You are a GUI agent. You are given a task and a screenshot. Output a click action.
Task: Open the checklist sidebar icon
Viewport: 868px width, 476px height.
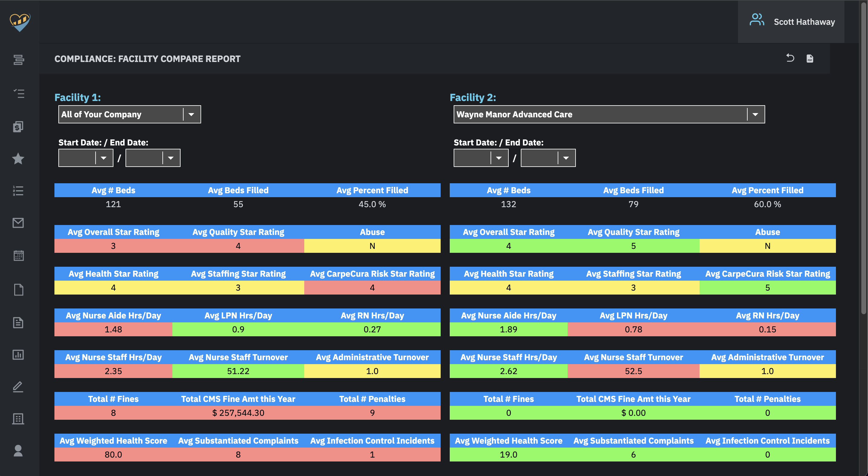click(x=18, y=93)
